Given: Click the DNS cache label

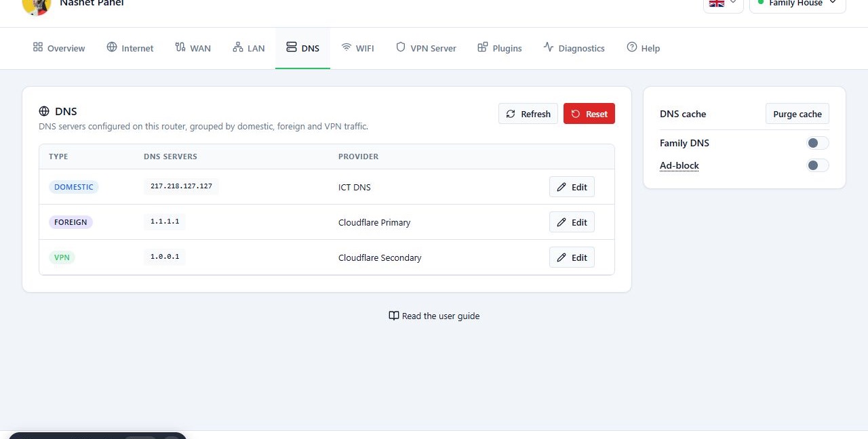Looking at the screenshot, I should click(683, 114).
